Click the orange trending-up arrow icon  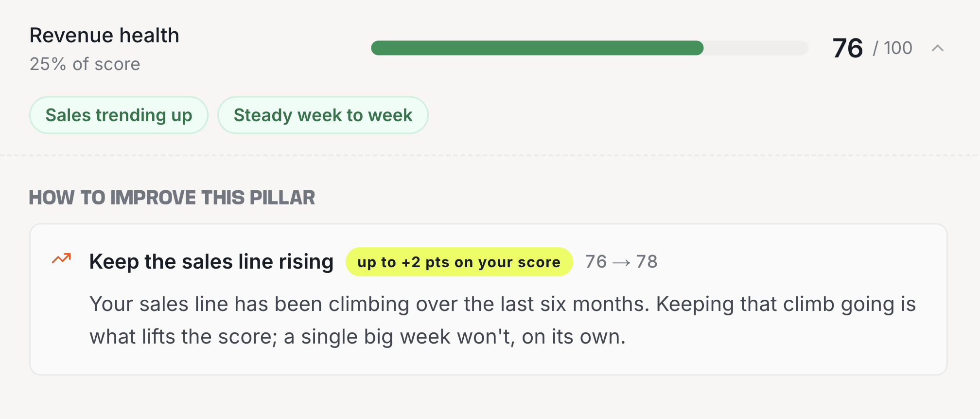pos(62,258)
